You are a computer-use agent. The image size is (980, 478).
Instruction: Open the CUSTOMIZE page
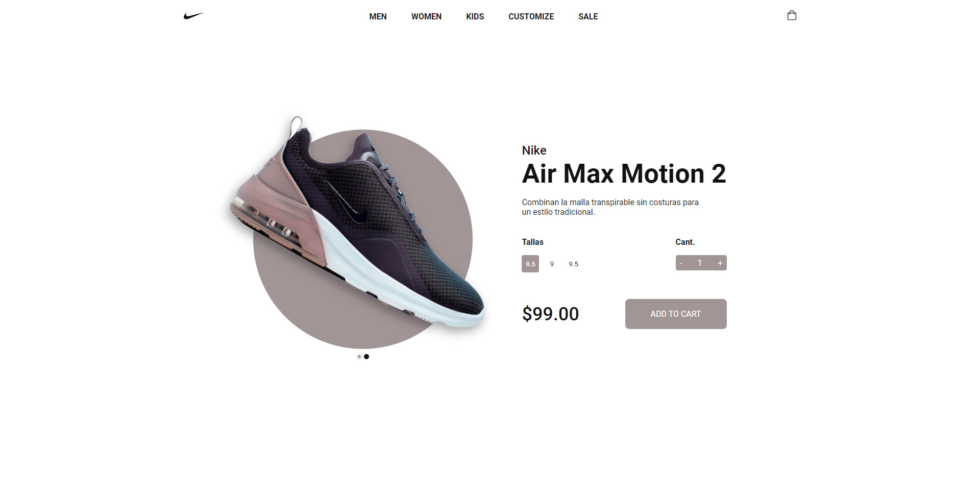coord(531,16)
